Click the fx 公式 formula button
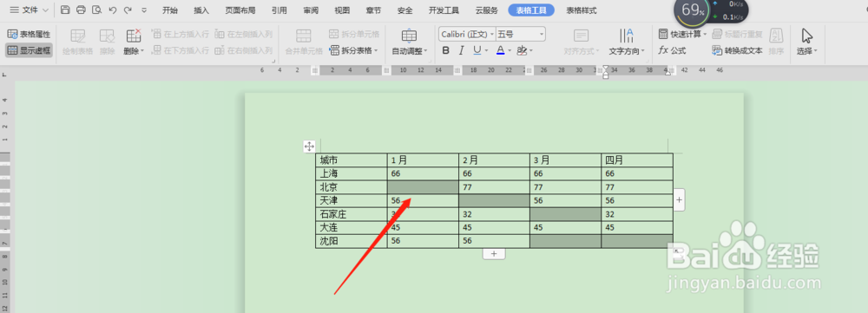Viewport: 868px width, 313px height. point(672,50)
